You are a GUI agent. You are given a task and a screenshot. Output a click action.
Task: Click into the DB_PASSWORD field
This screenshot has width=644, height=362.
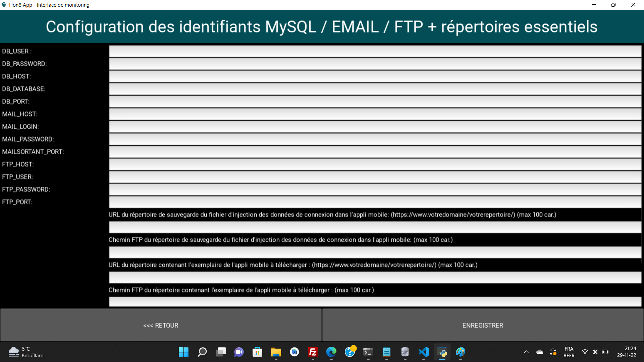click(375, 64)
